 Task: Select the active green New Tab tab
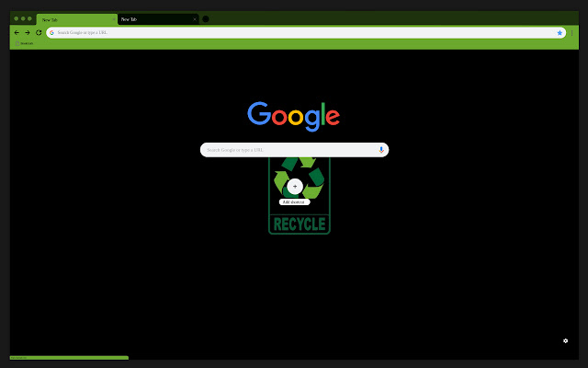coord(77,19)
